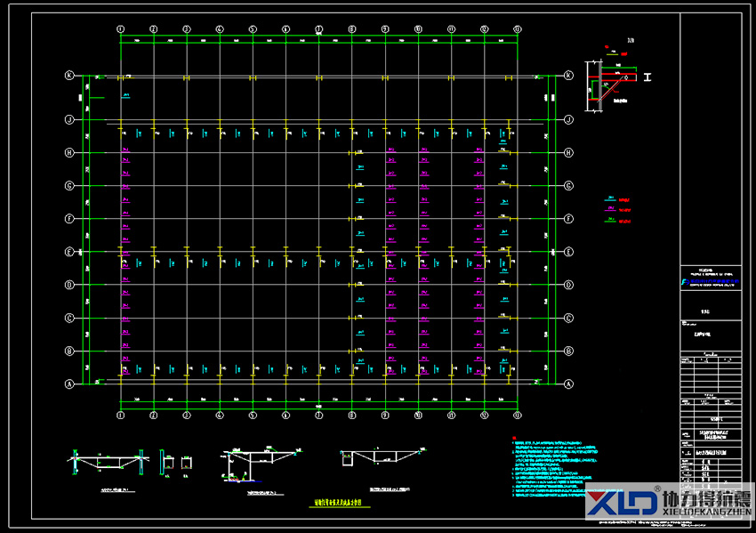Click grid bubble J on the left axis
The width and height of the screenshot is (756, 533).
tap(69, 119)
